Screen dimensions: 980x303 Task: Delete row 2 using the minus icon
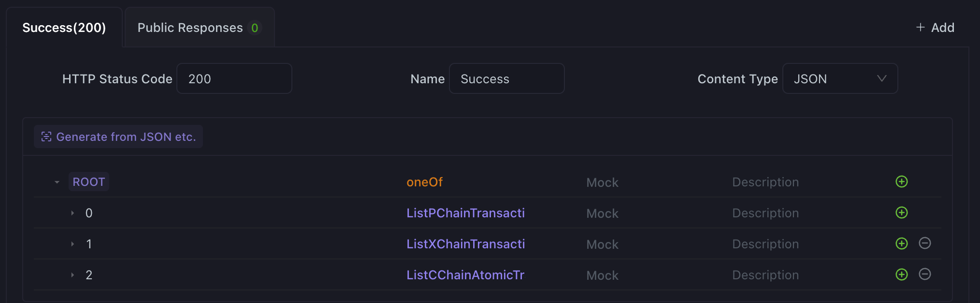click(925, 274)
